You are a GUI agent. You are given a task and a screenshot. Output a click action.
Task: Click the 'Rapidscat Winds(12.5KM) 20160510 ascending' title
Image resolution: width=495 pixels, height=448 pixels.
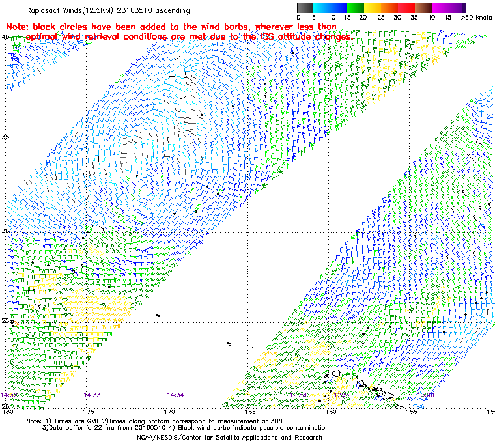[x=108, y=10]
